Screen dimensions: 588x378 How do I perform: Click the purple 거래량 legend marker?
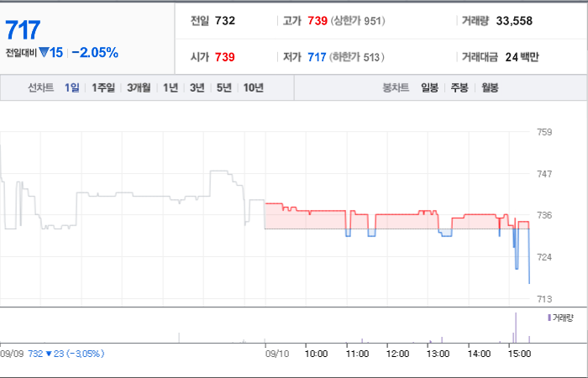(549, 318)
